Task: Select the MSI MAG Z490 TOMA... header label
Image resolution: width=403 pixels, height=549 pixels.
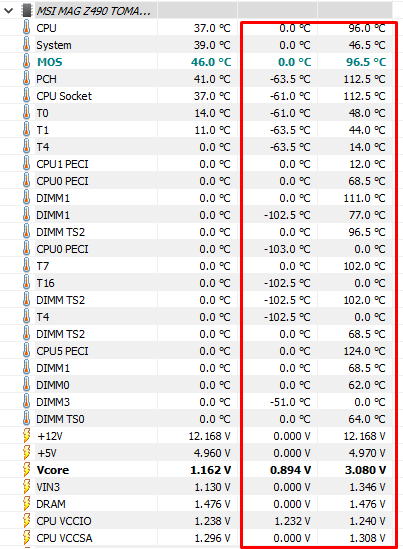Action: tap(94, 11)
